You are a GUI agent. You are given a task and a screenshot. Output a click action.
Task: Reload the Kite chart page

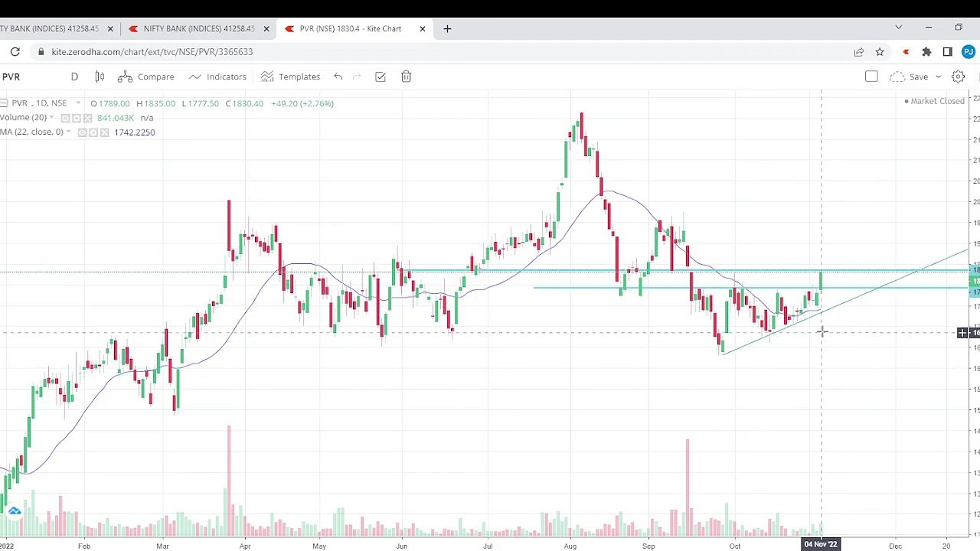(x=15, y=51)
